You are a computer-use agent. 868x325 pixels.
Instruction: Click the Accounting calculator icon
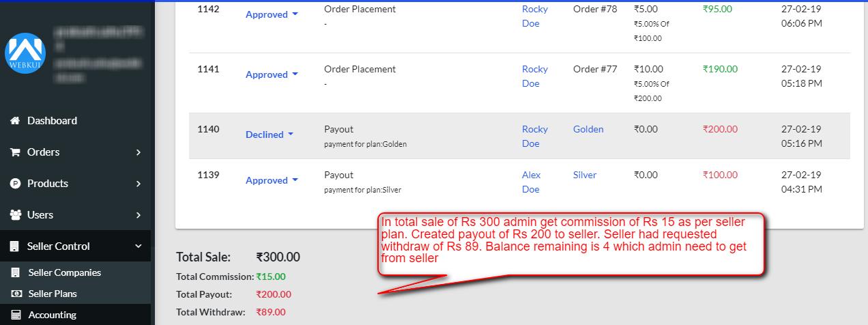click(x=15, y=315)
